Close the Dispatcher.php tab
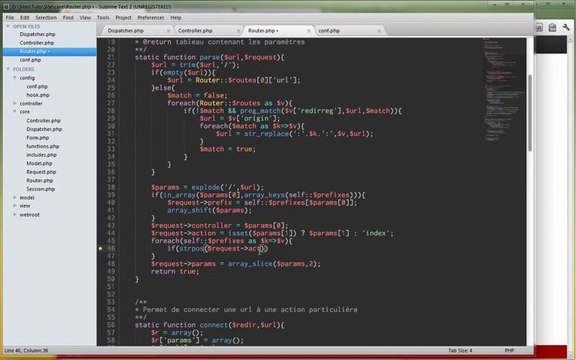Image resolution: width=576 pixels, height=360 pixels. pyautogui.click(x=169, y=31)
